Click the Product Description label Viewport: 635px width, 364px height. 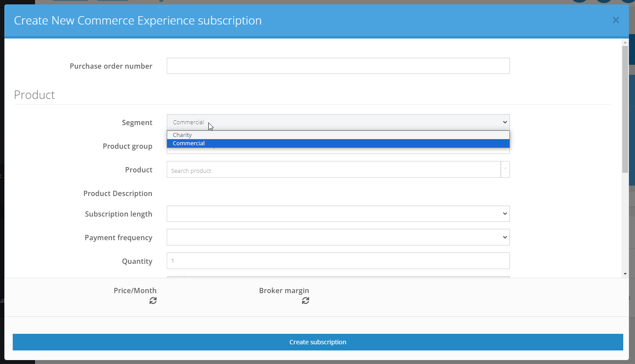coord(118,193)
